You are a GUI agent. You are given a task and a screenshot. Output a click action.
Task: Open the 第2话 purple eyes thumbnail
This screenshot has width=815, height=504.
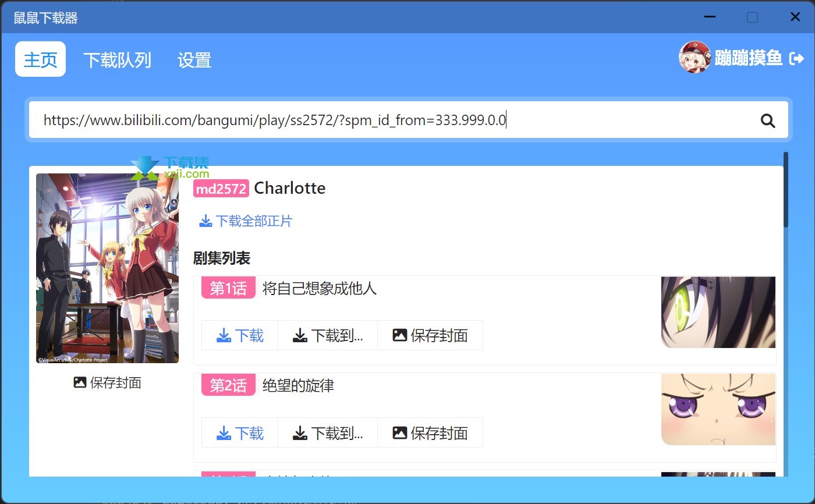pos(718,409)
